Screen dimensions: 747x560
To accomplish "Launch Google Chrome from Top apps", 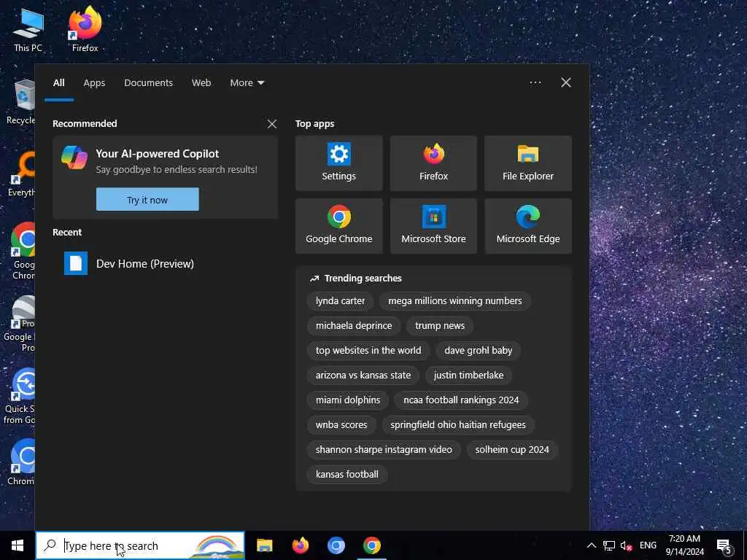I will 338,226.
